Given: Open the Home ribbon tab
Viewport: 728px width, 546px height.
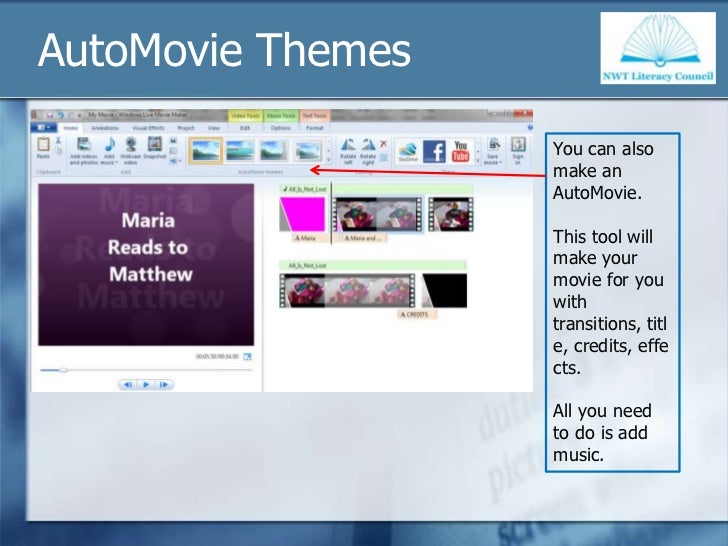Looking at the screenshot, I should tap(71, 128).
